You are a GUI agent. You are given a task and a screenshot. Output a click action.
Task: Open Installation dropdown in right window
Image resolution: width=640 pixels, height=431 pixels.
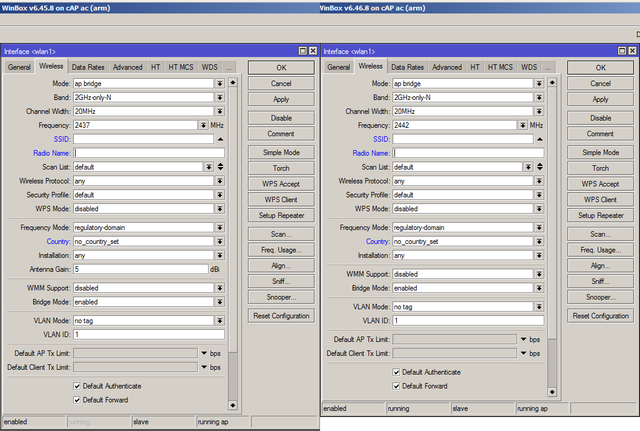pos(539,255)
